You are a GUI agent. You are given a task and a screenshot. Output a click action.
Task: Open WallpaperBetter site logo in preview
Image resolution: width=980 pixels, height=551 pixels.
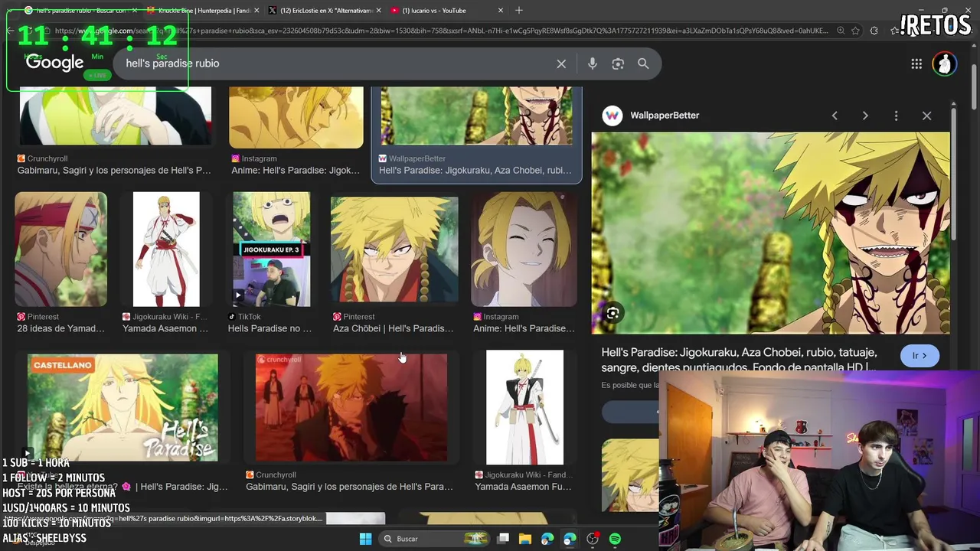click(612, 116)
